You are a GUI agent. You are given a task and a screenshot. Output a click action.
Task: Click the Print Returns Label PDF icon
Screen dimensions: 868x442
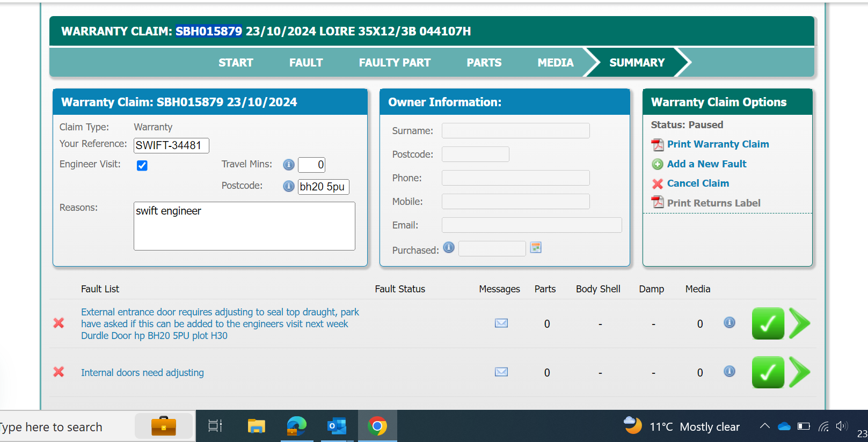tap(658, 202)
